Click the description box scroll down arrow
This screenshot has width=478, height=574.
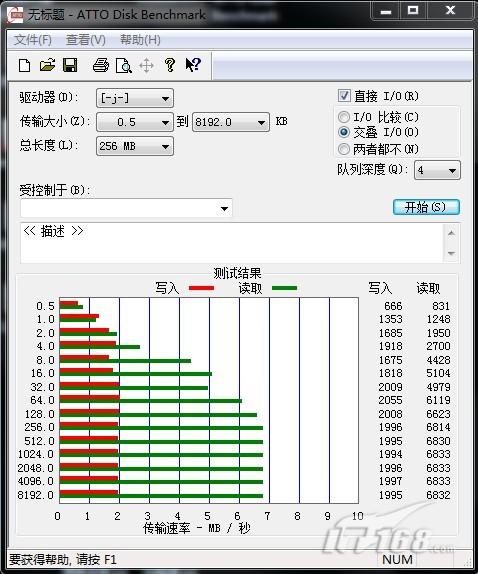tap(451, 253)
